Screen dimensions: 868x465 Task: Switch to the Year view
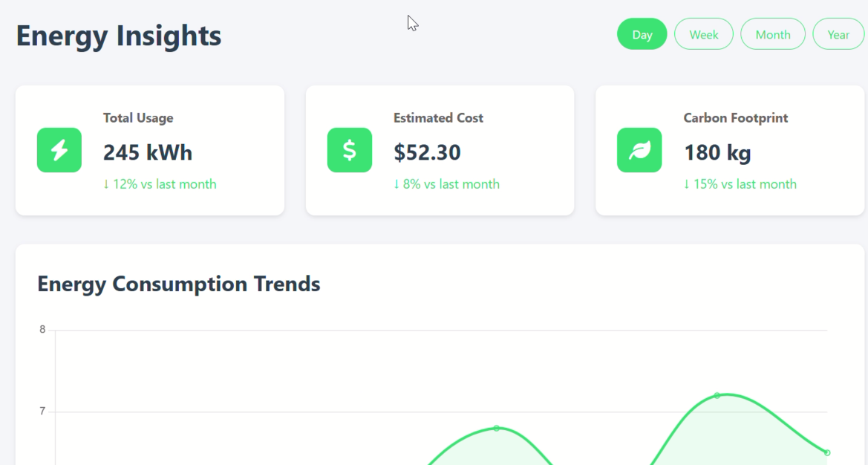point(838,34)
